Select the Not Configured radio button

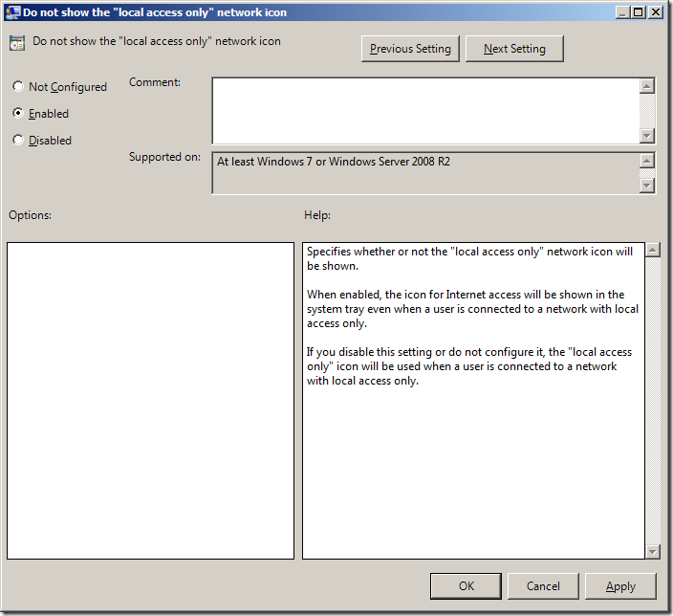pyautogui.click(x=18, y=87)
